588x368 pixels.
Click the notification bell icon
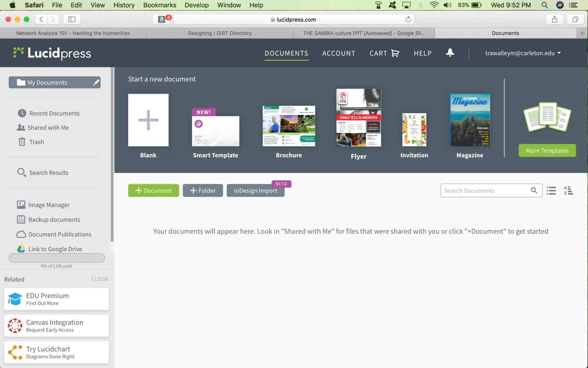450,53
